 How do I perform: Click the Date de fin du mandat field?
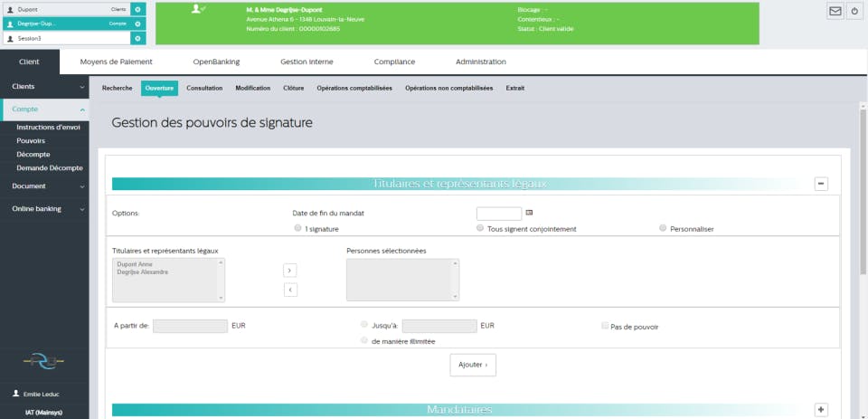coord(499,214)
